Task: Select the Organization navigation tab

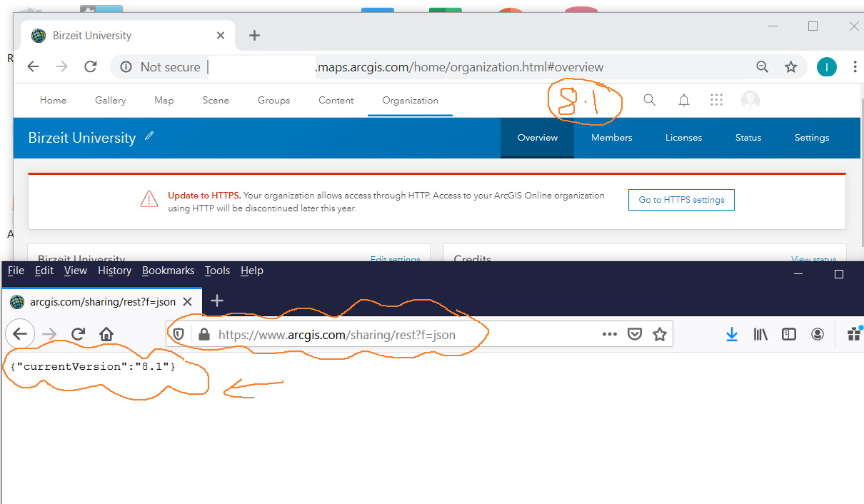Action: pos(410,100)
